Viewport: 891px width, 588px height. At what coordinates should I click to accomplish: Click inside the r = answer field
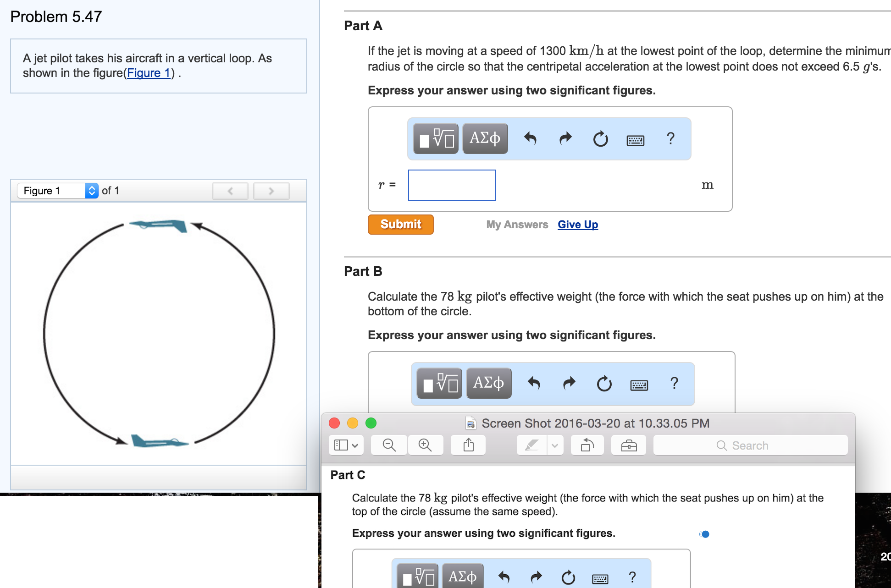coord(451,185)
